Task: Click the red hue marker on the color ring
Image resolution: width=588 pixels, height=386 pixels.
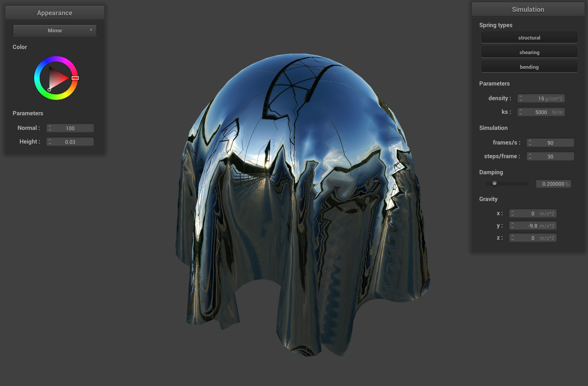Action: [x=75, y=78]
